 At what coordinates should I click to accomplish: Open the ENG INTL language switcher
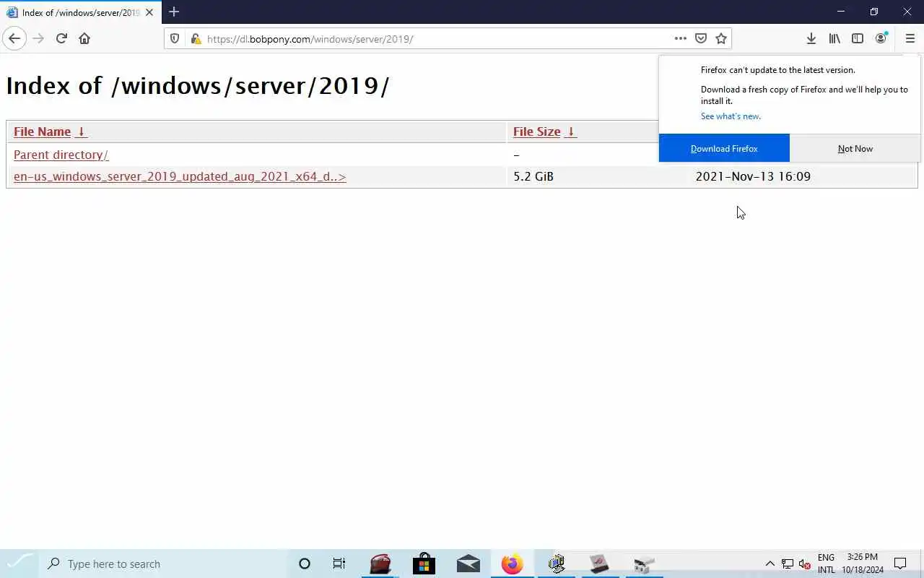pyautogui.click(x=826, y=564)
